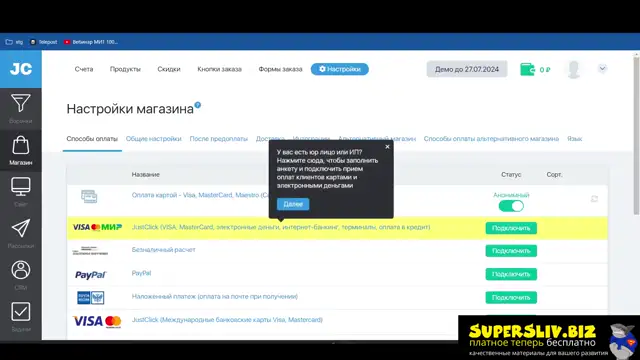Toggle the Анонимный card payment switch
The width and height of the screenshot is (640, 360).
tap(511, 206)
